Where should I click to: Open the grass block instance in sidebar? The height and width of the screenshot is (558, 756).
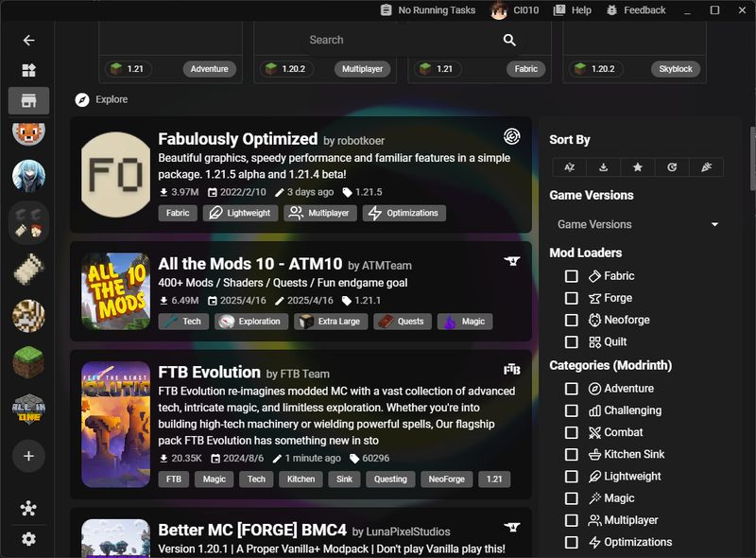pyautogui.click(x=28, y=362)
